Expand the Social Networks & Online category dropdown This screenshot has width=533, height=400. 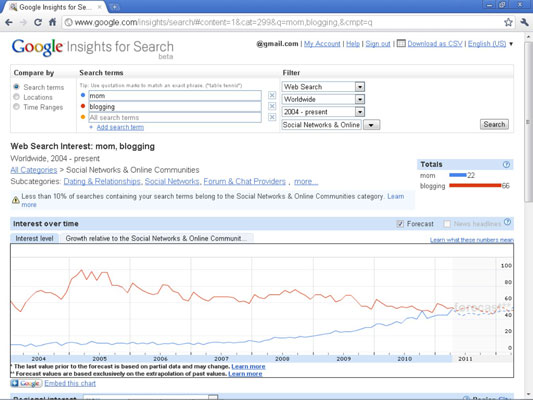(x=371, y=125)
